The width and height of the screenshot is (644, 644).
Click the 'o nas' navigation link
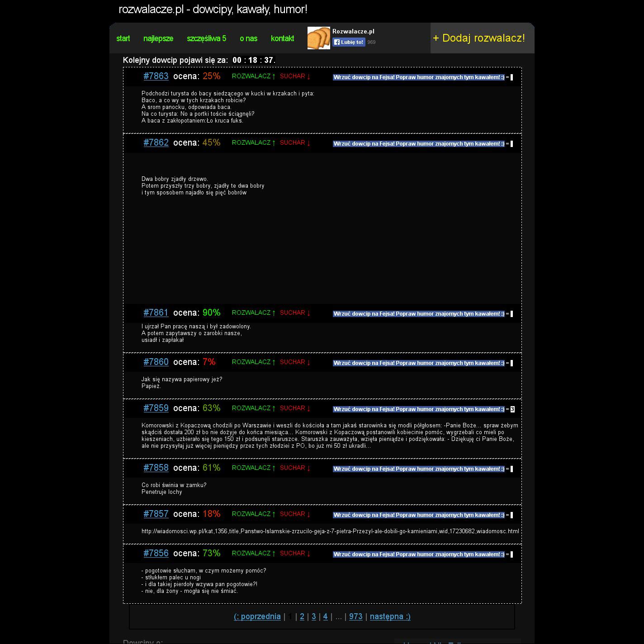click(248, 38)
